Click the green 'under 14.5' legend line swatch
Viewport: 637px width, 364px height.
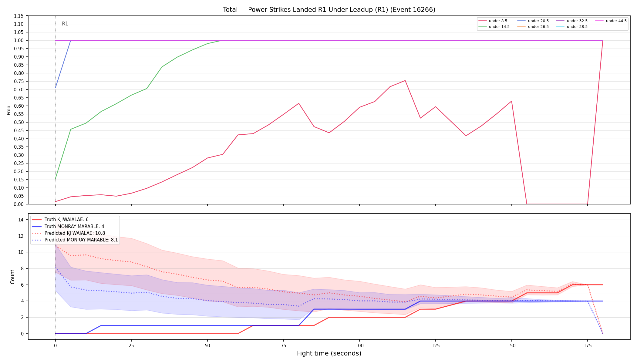coord(482,27)
